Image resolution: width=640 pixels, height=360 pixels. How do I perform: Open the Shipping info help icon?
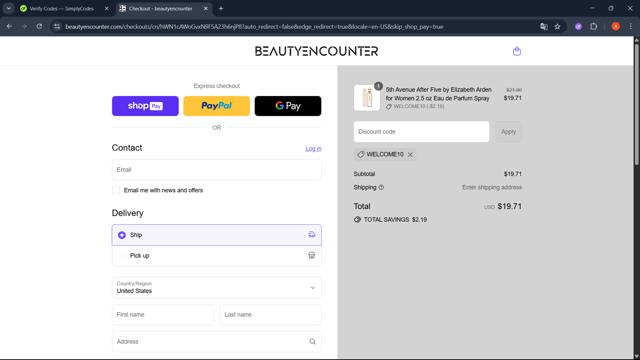tap(381, 187)
